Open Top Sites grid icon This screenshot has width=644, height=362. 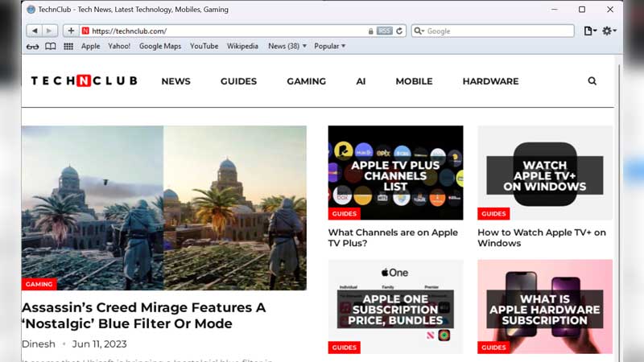pyautogui.click(x=68, y=47)
